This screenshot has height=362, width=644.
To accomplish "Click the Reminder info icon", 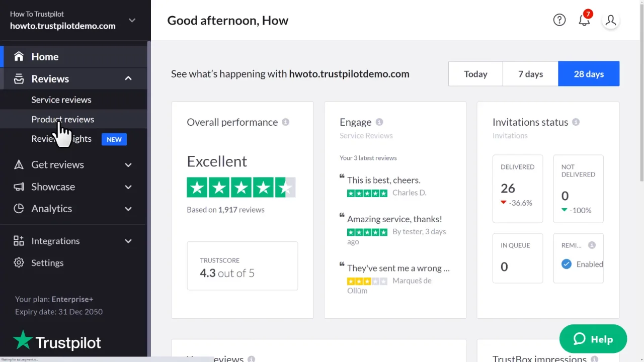I will tap(592, 245).
